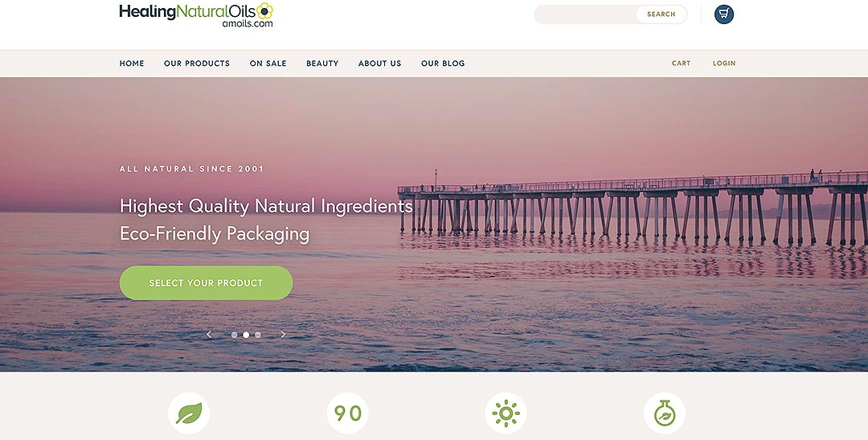Select the second carousel dot
This screenshot has height=440, width=868.
click(x=246, y=335)
